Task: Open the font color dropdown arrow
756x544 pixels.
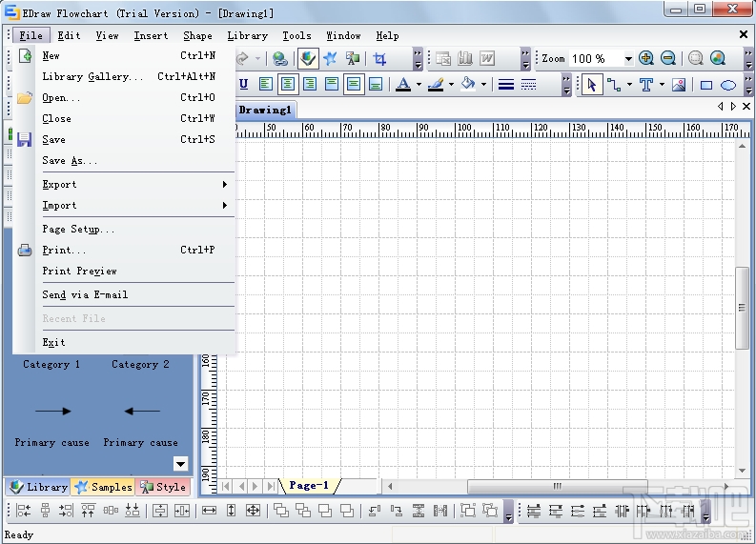Action: (x=419, y=85)
